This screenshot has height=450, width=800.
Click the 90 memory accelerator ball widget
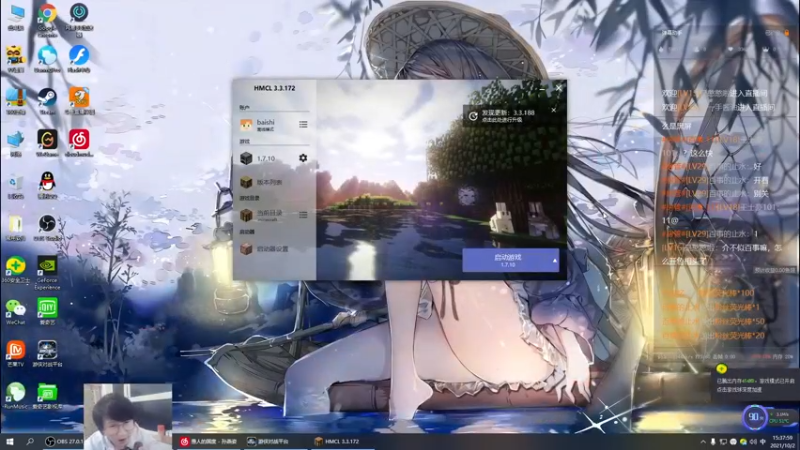[754, 417]
